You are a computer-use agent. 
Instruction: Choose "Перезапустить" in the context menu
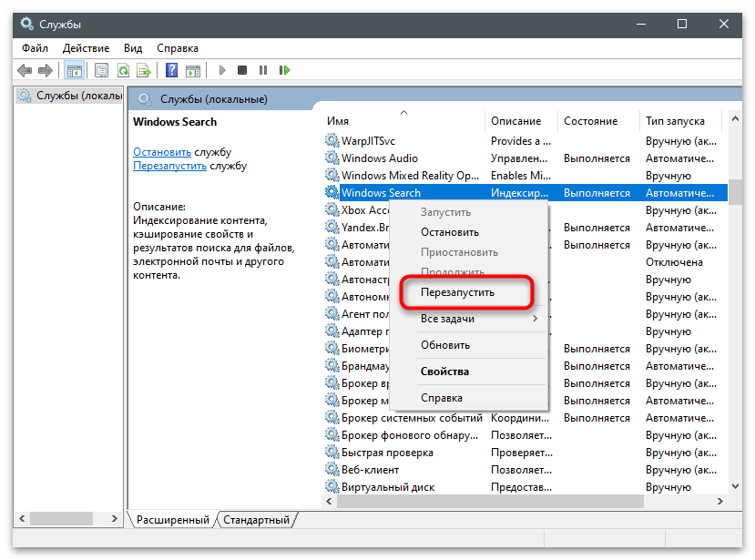click(x=457, y=292)
